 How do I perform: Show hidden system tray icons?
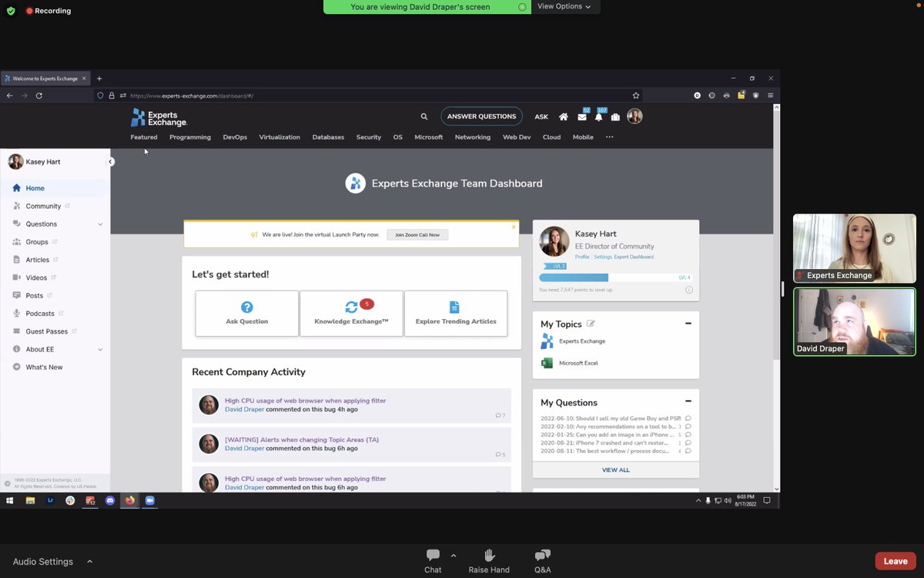[x=698, y=500]
